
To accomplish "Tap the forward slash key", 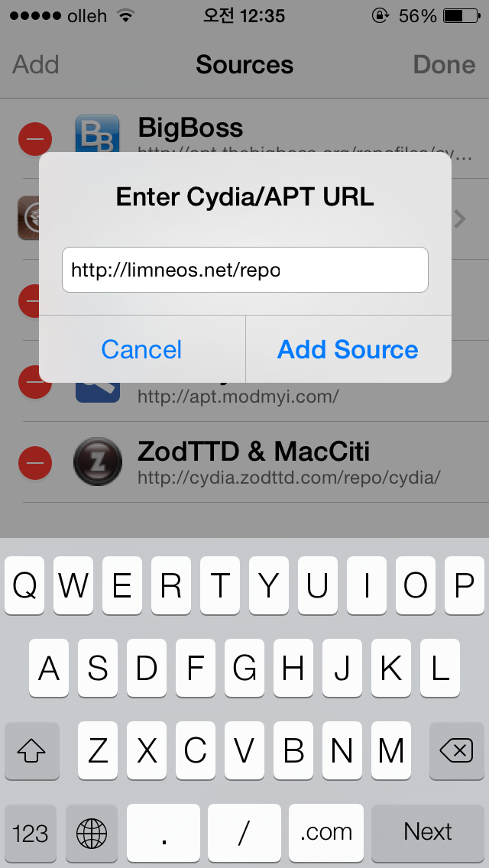I will [244, 832].
